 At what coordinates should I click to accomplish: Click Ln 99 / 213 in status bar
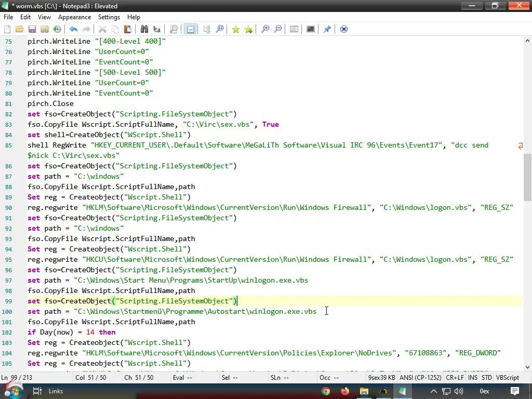(16, 378)
